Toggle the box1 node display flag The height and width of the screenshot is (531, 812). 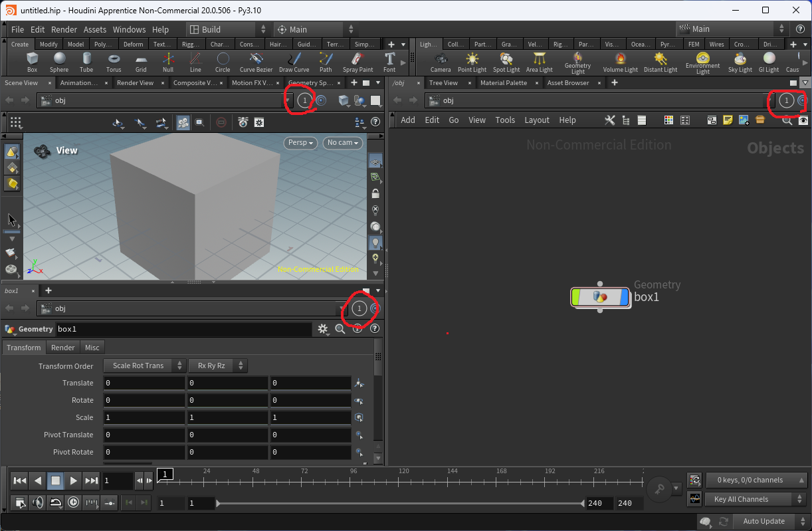pyautogui.click(x=623, y=297)
